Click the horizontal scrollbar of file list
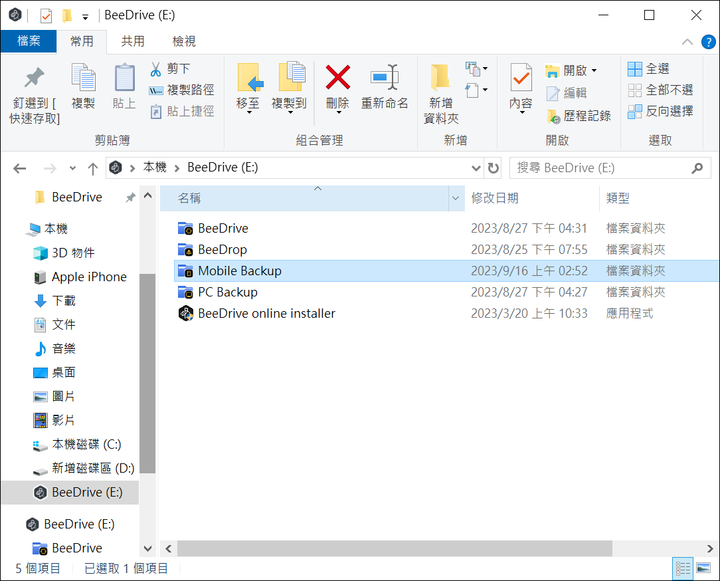 point(394,548)
